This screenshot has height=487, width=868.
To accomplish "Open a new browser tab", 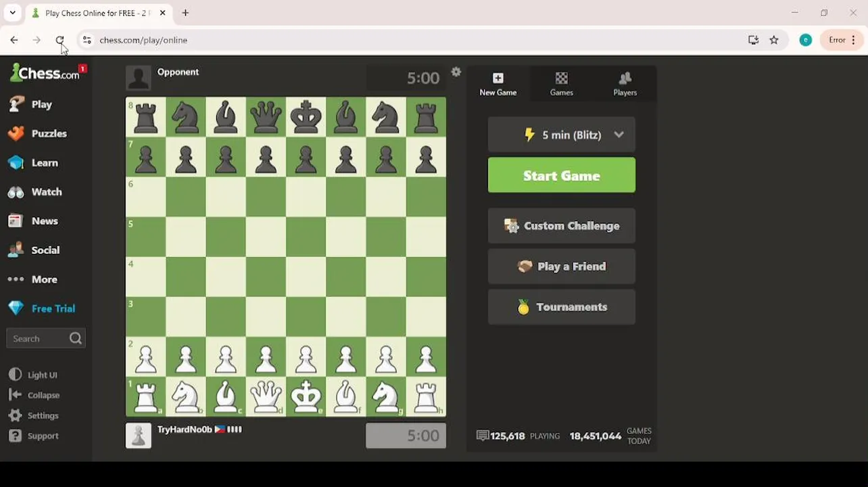I will click(185, 13).
